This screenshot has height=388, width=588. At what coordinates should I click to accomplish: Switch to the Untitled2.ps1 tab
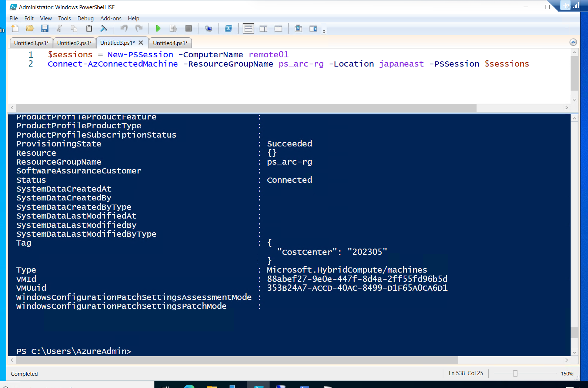[74, 43]
